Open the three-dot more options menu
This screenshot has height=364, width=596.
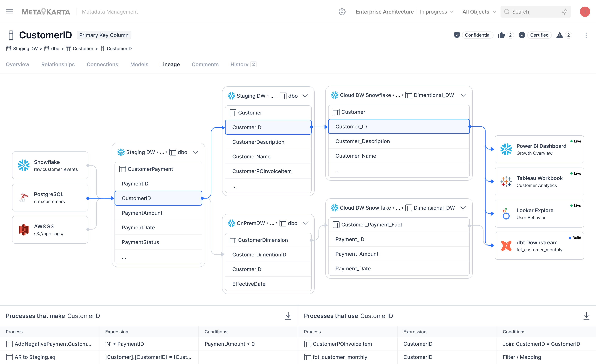click(x=586, y=35)
